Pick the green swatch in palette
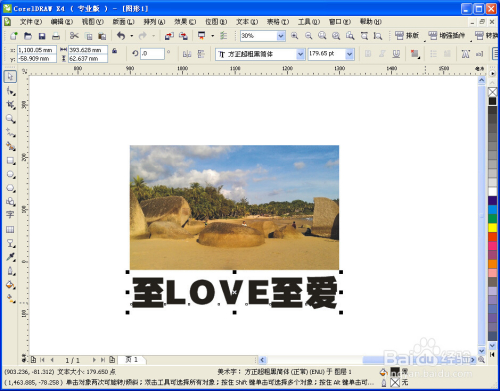Screen dimensions: 500x391 click(492, 219)
